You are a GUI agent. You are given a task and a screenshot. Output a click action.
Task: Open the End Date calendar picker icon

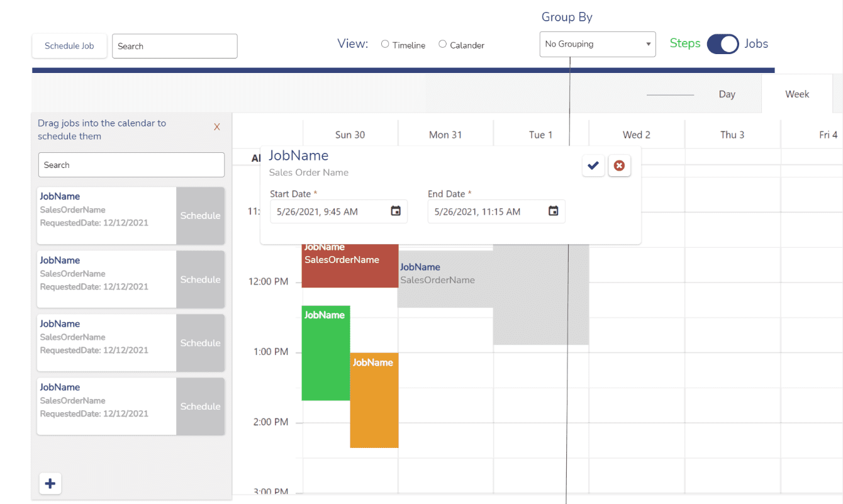tap(553, 211)
